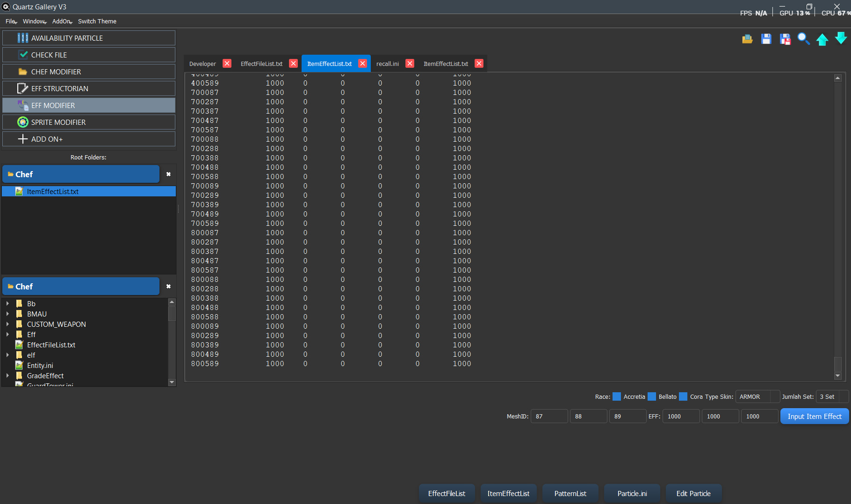Toggle the Bellato race checkbox

point(653,396)
